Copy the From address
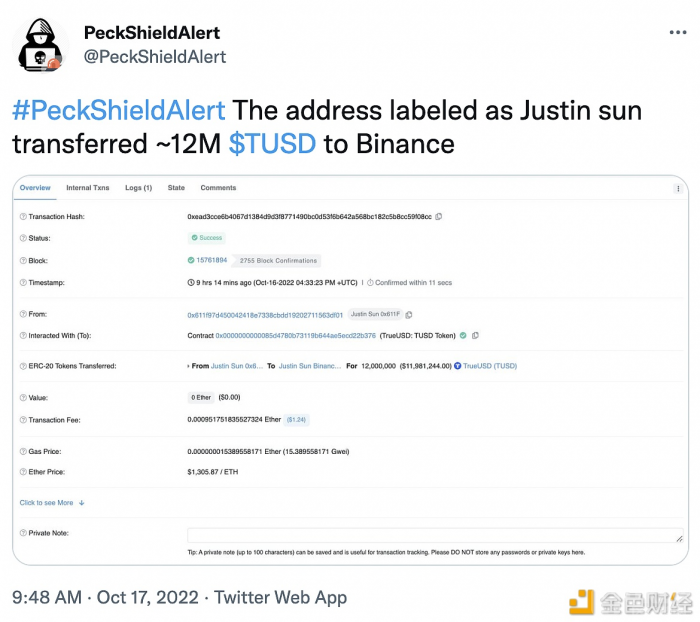 409,314
